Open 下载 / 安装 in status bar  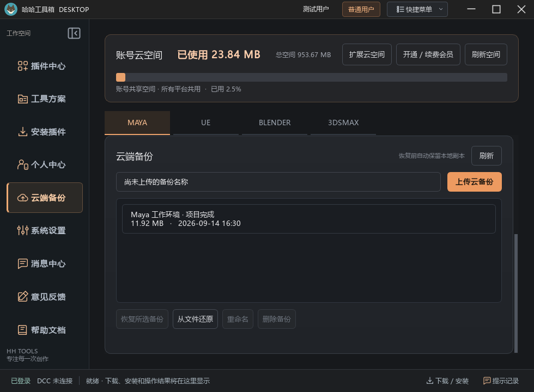447,381
